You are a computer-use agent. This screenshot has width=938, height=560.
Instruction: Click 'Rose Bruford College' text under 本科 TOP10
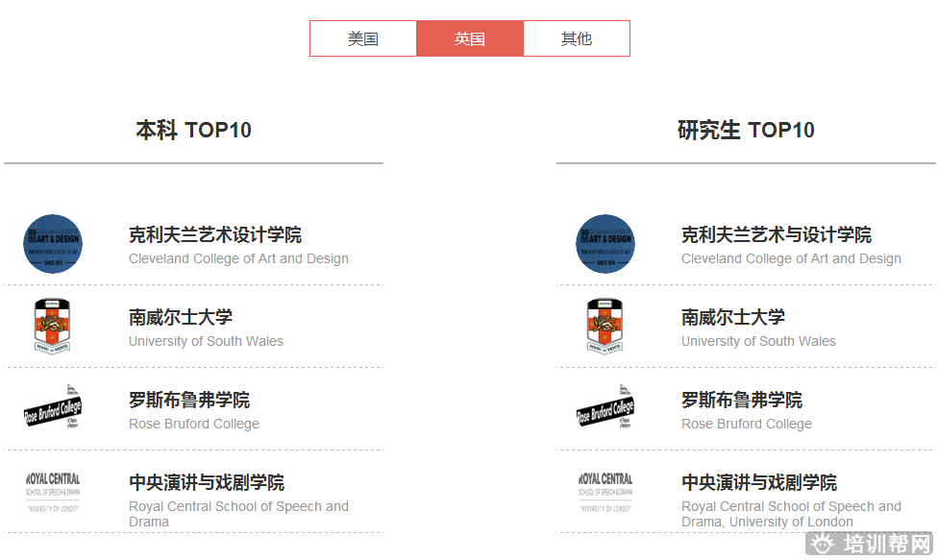194,424
